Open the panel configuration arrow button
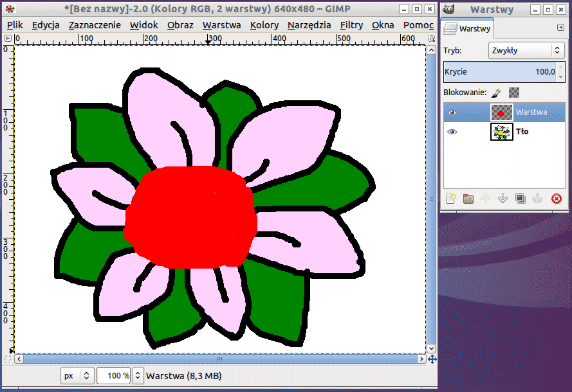 (560, 28)
